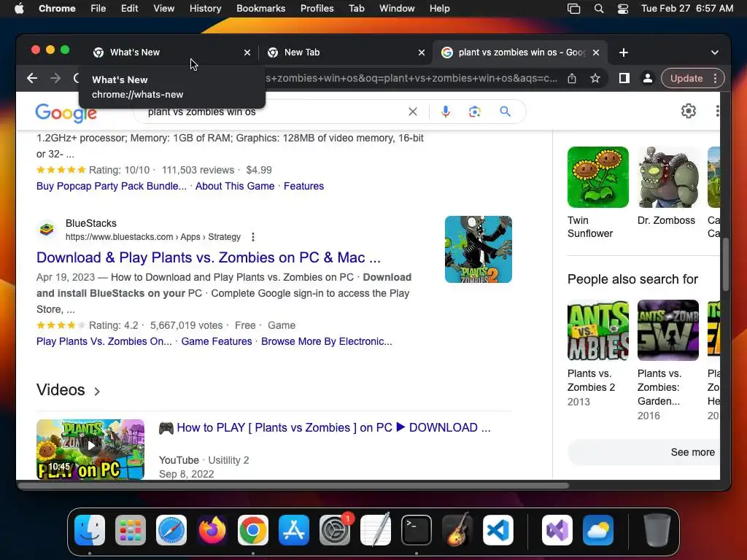The width and height of the screenshot is (747, 560).
Task: Open Play Plants Vs. Zombies On link
Action: (104, 341)
